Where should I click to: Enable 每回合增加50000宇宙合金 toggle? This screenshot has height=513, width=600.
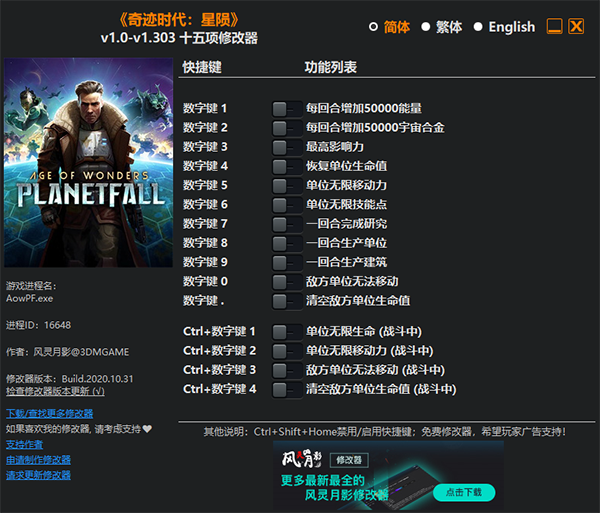[x=286, y=127]
